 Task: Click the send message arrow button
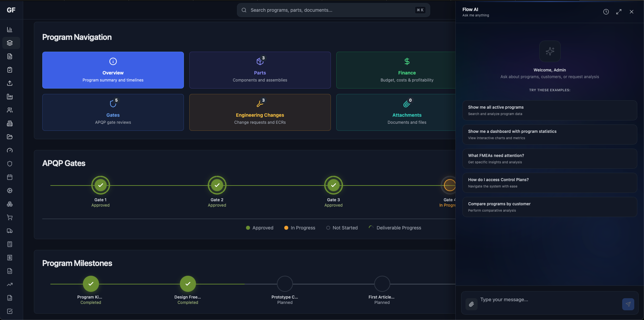click(628, 304)
